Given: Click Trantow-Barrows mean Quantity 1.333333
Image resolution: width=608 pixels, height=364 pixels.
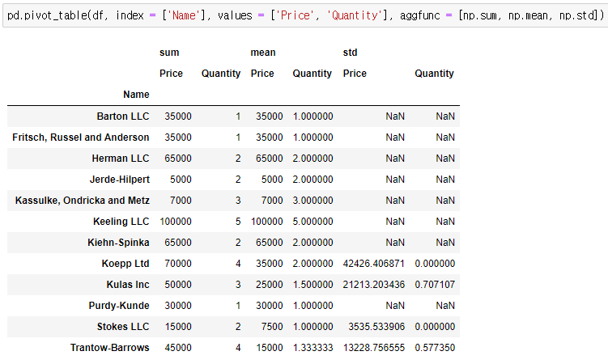Looking at the screenshot, I should click(313, 348).
